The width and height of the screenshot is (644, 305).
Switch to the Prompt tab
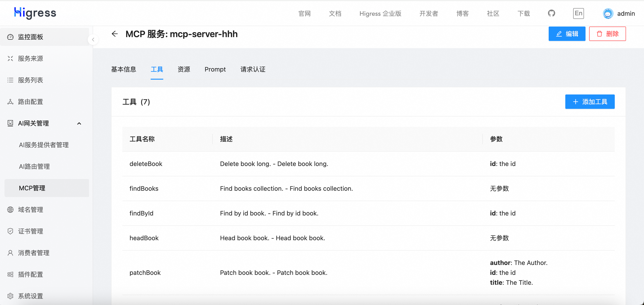click(x=215, y=69)
